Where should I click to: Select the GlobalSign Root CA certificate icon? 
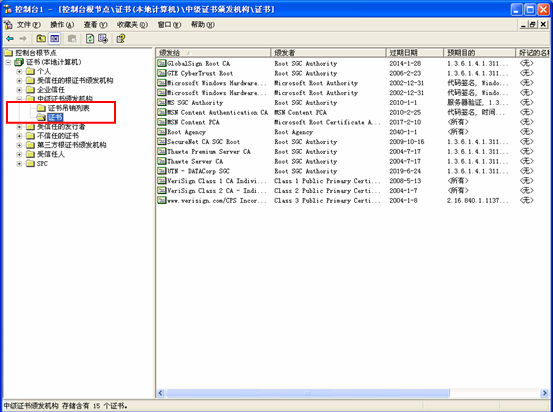(162, 63)
